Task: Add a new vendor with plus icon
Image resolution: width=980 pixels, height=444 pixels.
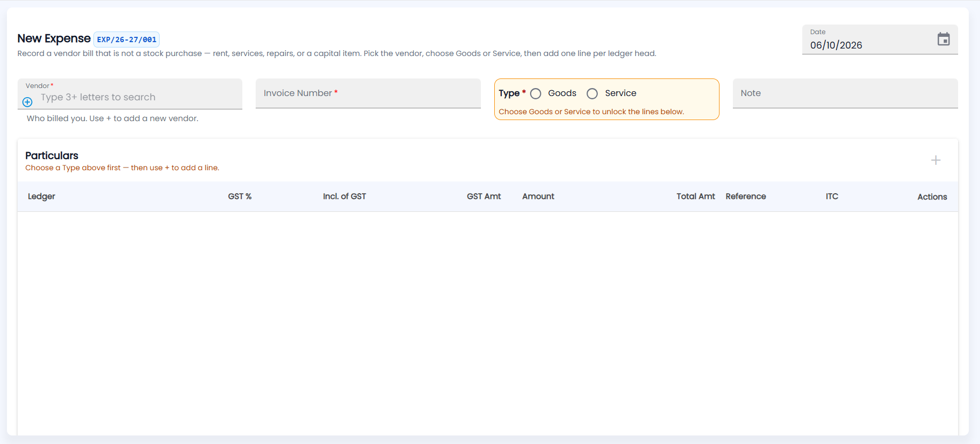Action: pyautogui.click(x=27, y=102)
